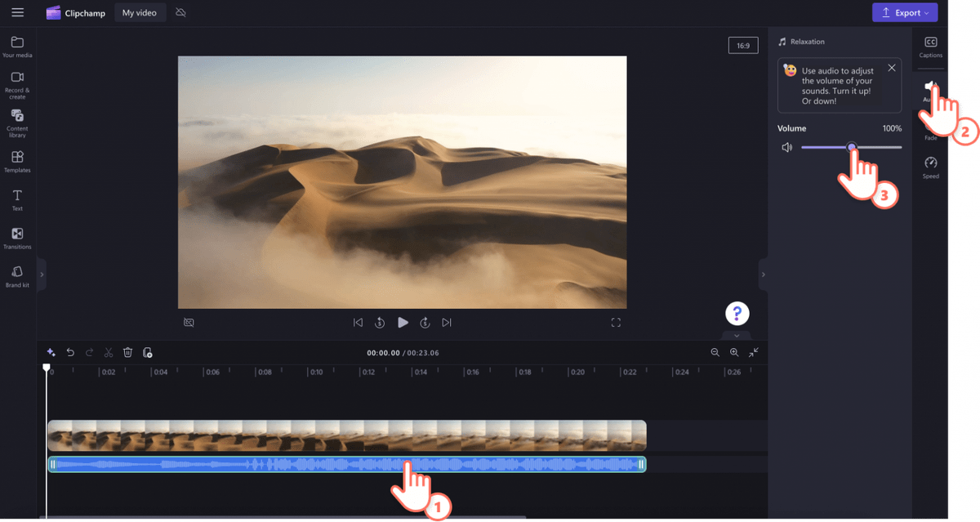Click the sparkle AI suggestions icon in timeline toolbar

pyautogui.click(x=51, y=352)
